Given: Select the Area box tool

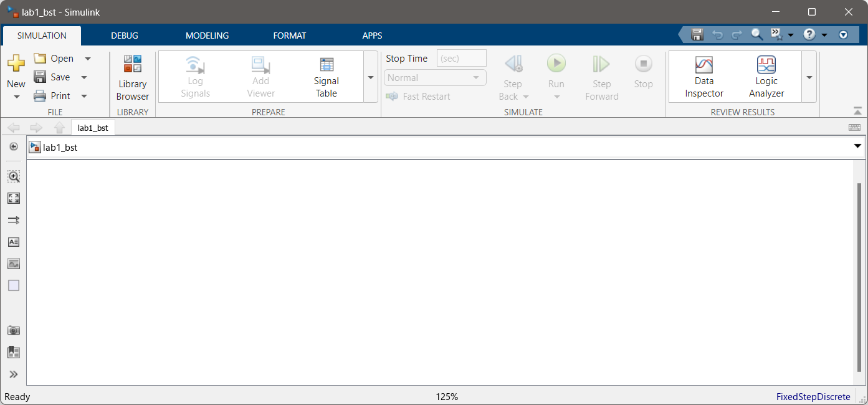Looking at the screenshot, I should click(x=14, y=285).
